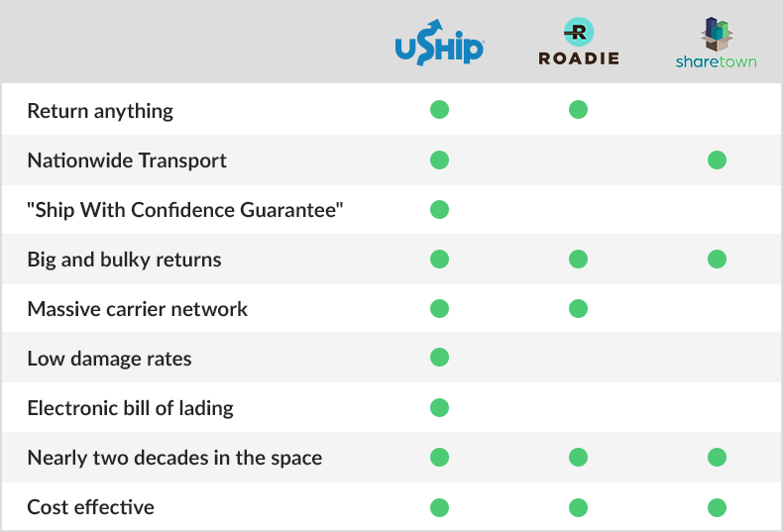Screen dimensions: 783x532
Task: Click Roadie's green dot for Return anything
Action: point(578,110)
